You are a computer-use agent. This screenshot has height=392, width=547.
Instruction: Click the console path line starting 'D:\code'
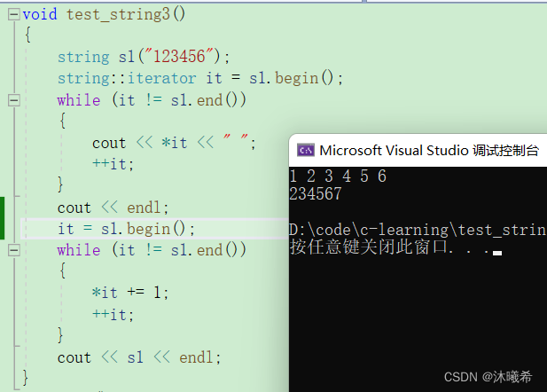point(418,230)
